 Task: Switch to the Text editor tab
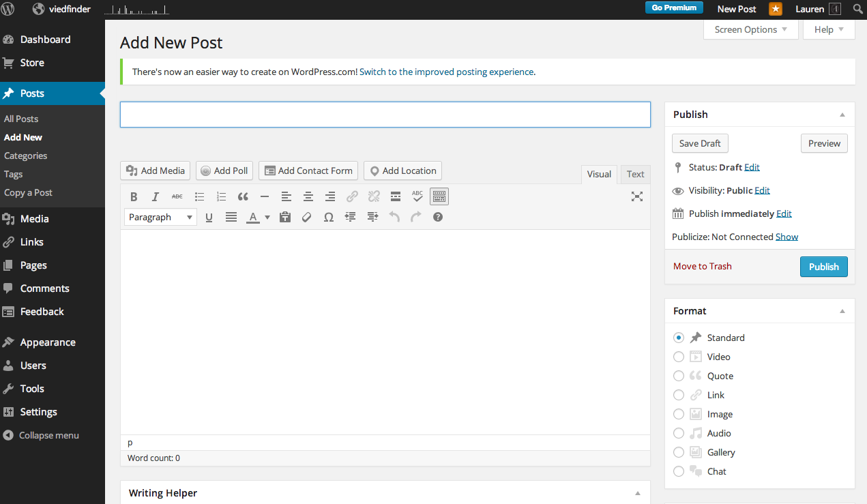pos(635,175)
